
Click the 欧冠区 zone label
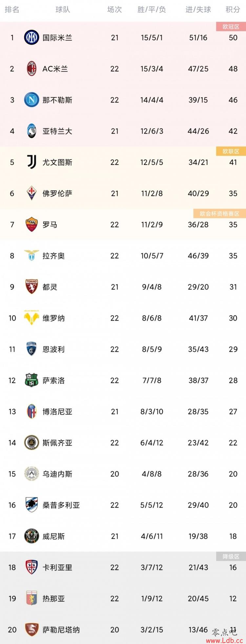click(x=231, y=27)
